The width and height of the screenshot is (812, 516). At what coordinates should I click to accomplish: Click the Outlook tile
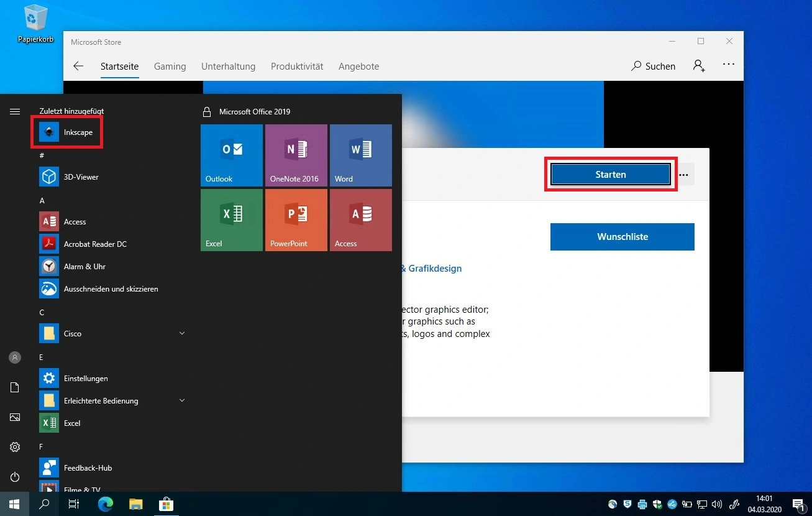point(231,155)
